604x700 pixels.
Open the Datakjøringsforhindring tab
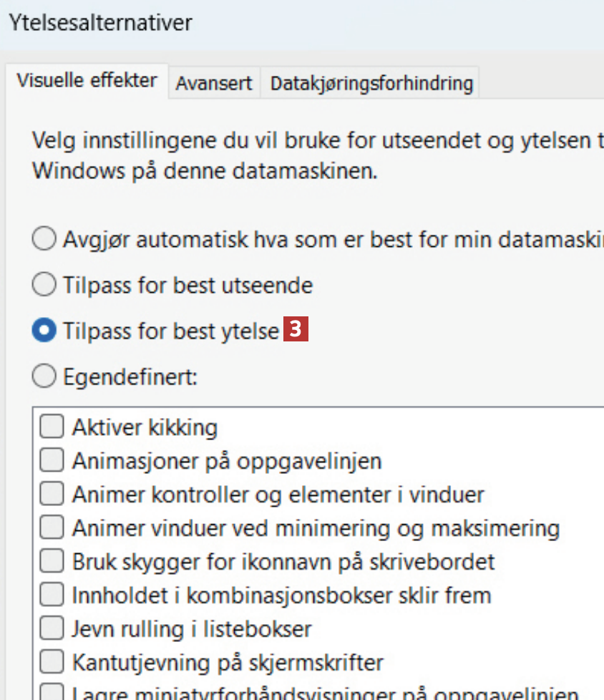[x=371, y=84]
